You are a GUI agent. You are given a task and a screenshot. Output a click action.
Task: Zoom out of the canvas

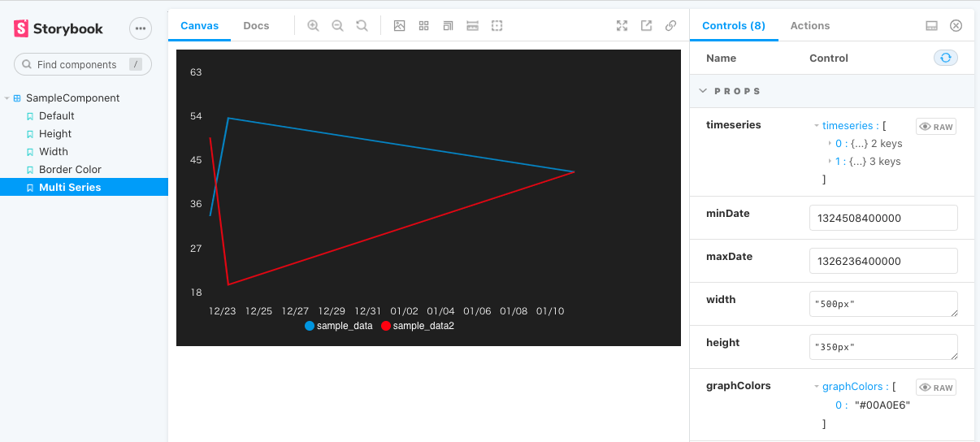point(337,25)
